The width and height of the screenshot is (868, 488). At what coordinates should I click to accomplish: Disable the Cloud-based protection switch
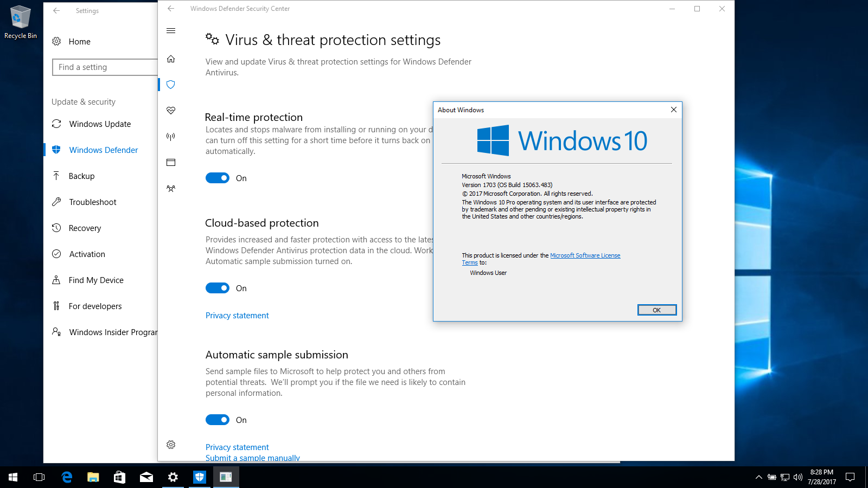[x=218, y=288]
